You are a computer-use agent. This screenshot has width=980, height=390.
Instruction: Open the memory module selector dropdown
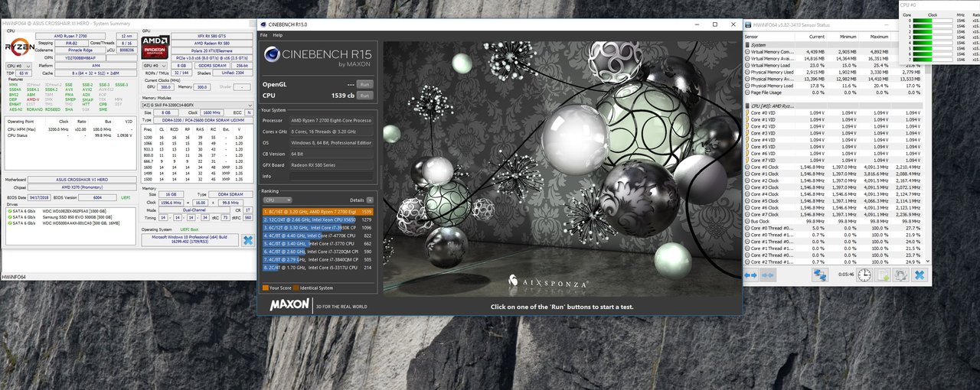198,104
